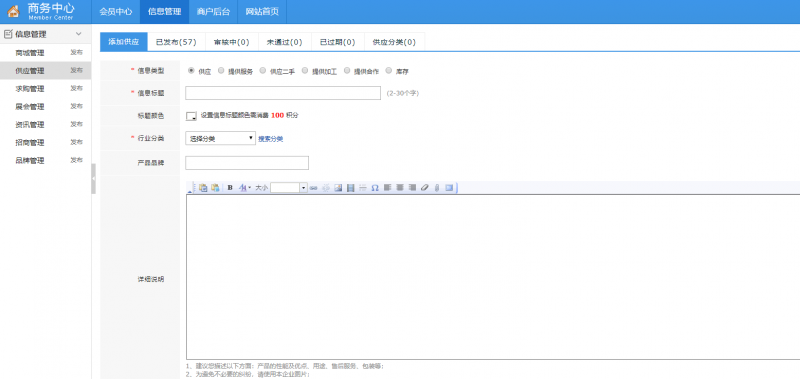Click 发布 next to 商城管理
The image size is (800, 379).
[77, 53]
